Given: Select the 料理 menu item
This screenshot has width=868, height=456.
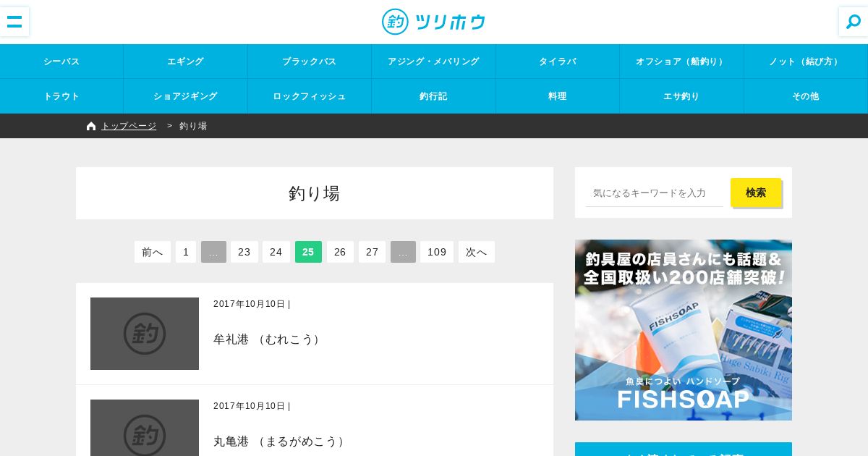Looking at the screenshot, I should coord(558,96).
